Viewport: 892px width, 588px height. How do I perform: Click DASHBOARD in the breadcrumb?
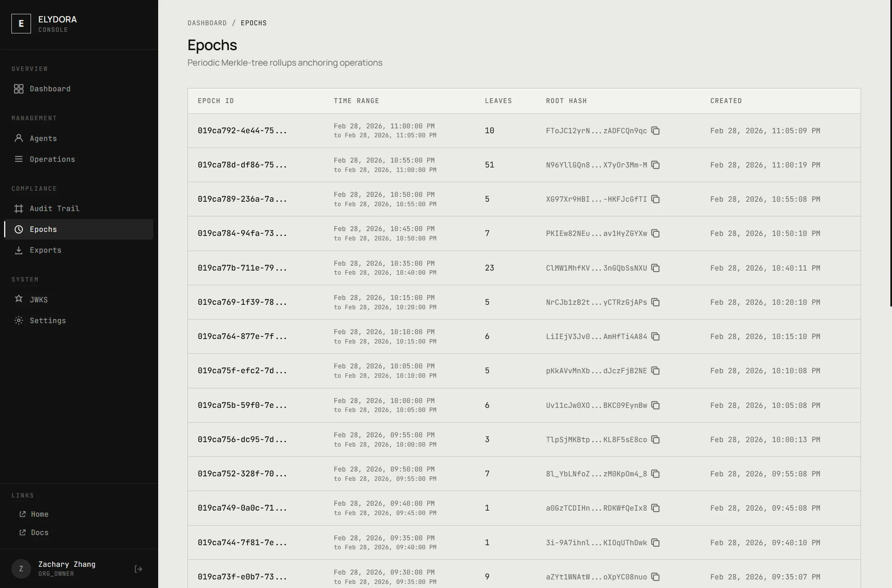pos(207,23)
